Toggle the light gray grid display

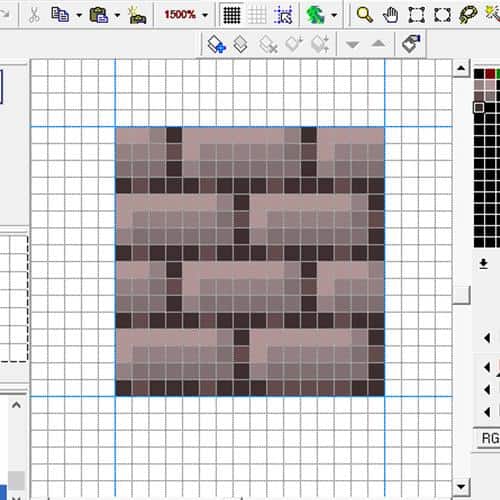coord(257,15)
